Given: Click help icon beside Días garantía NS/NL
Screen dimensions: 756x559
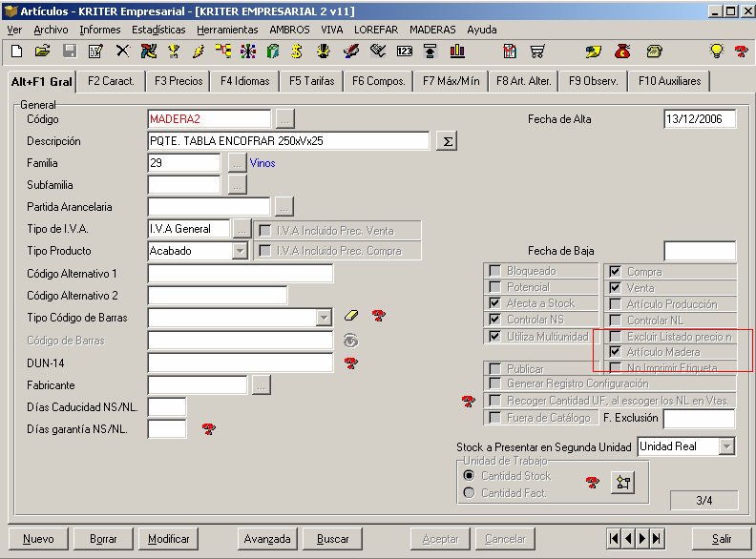Looking at the screenshot, I should click(x=209, y=428).
